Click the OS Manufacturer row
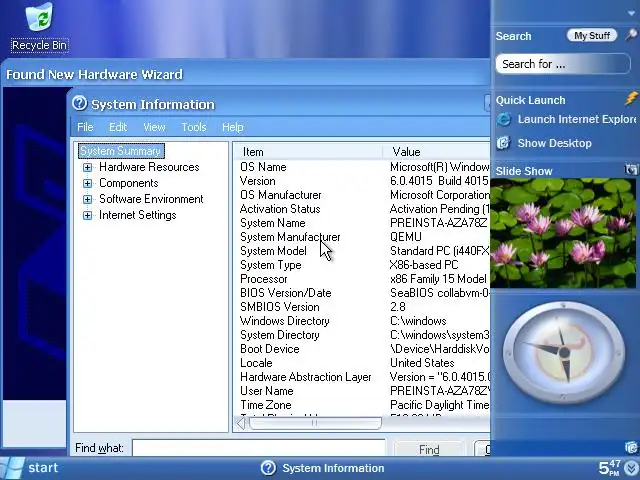The image size is (640, 480). click(364, 195)
